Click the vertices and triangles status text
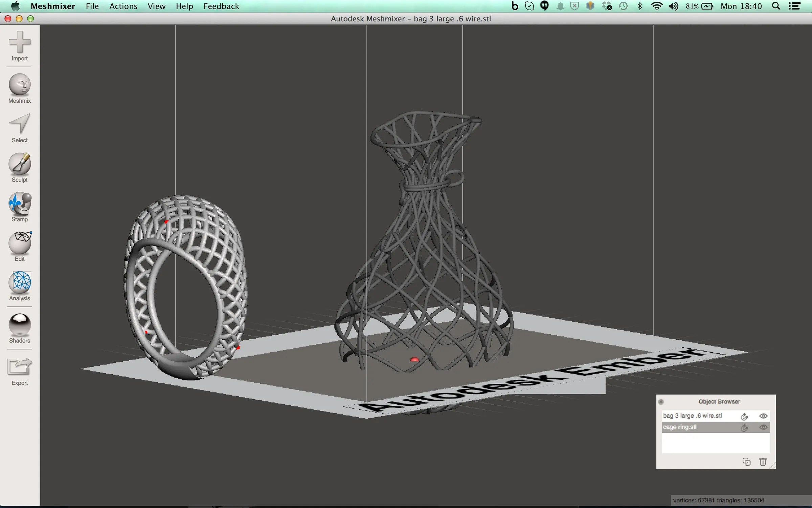Screen dimensions: 812x508 click(x=719, y=500)
